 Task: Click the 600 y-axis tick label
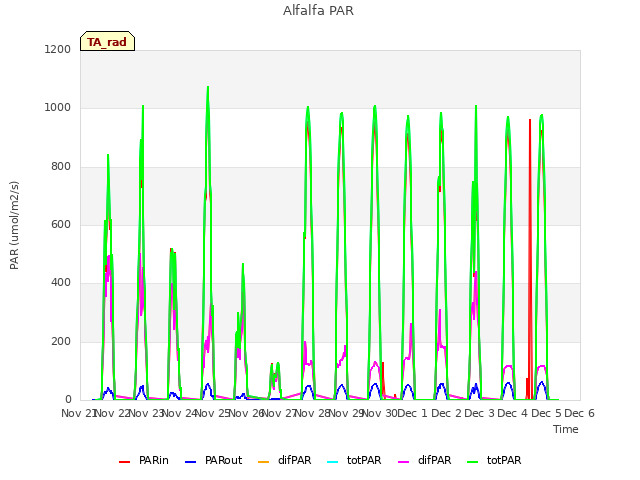tap(61, 224)
